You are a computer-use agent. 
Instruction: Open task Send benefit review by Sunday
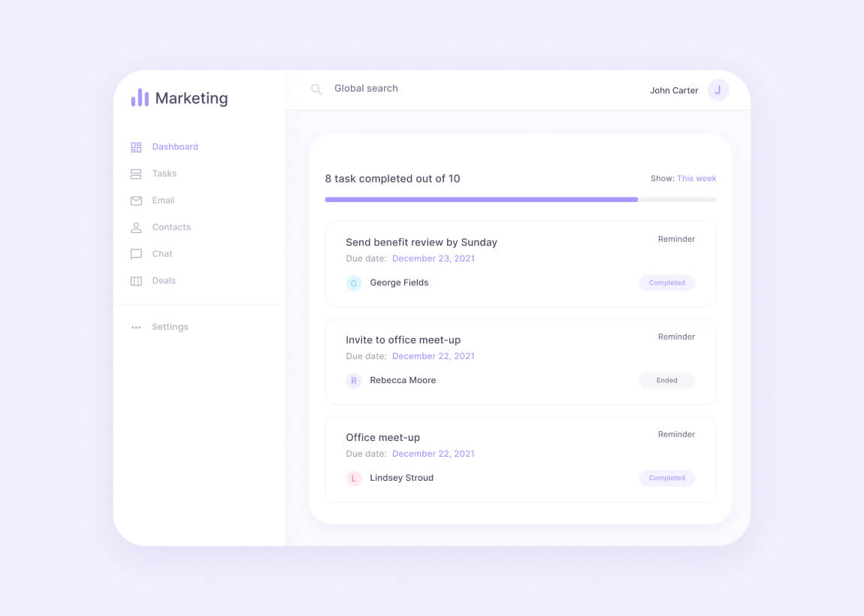(421, 243)
